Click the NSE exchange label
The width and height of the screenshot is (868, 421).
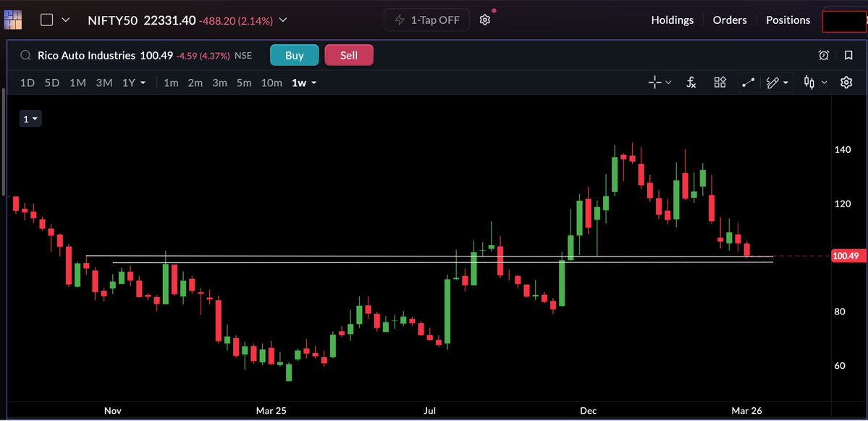(x=243, y=55)
